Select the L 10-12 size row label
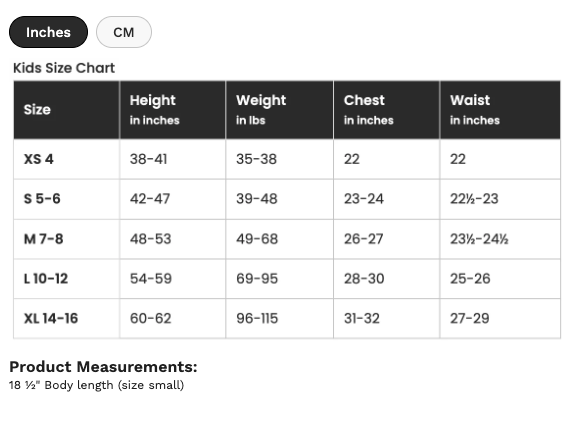Screen dimensions: 580x442 coord(46,279)
